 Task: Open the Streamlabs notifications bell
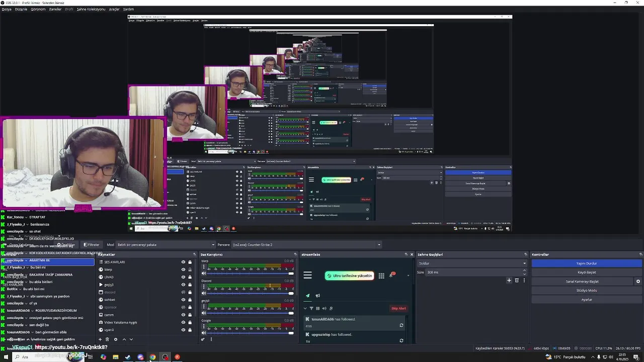pos(392,275)
